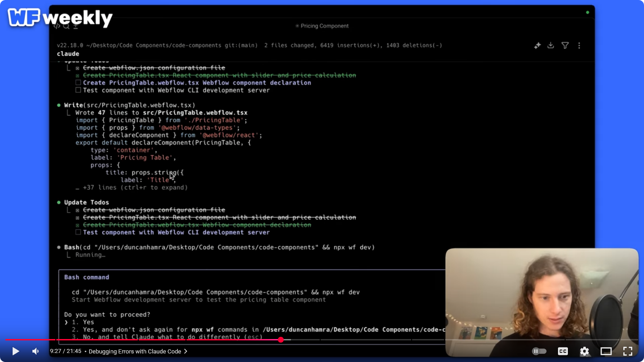Turn on closed captions with CC button
The image size is (644, 362).
click(562, 351)
